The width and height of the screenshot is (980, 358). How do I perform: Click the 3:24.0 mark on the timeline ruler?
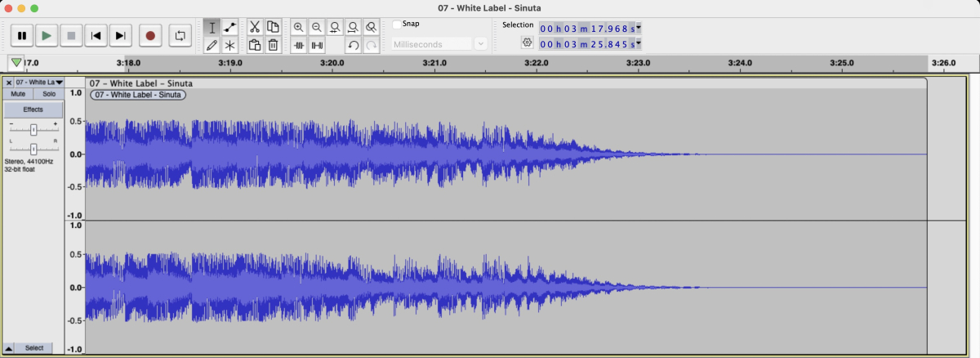(x=740, y=62)
